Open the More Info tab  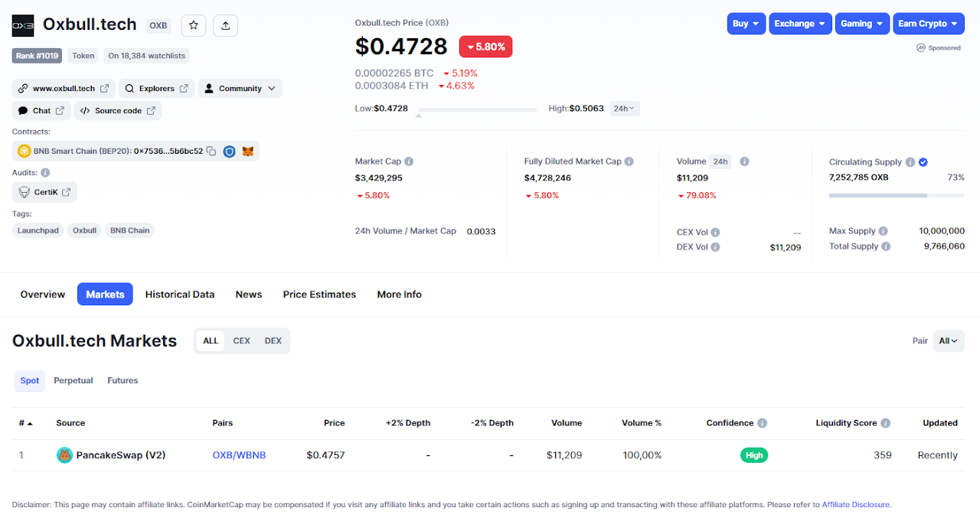[400, 295]
